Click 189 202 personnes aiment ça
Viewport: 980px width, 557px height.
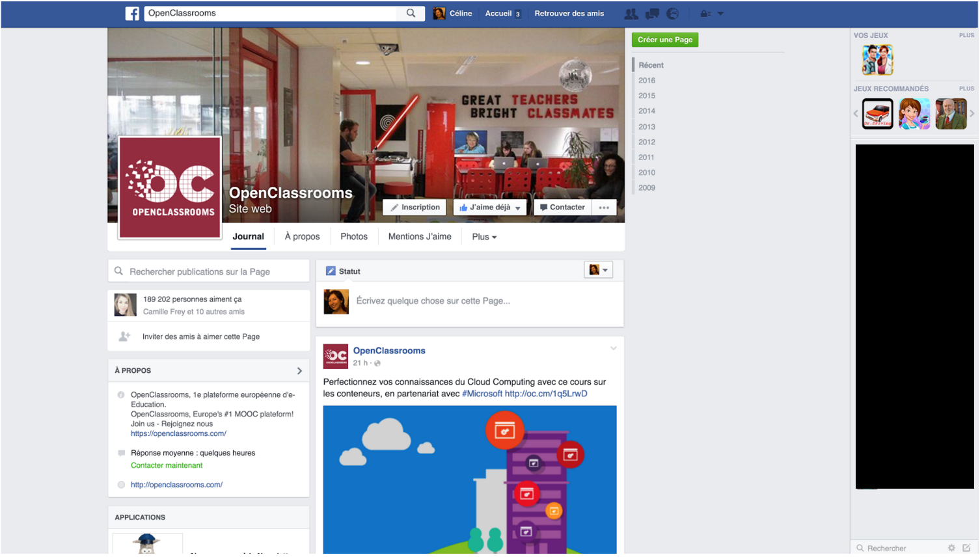(x=193, y=299)
